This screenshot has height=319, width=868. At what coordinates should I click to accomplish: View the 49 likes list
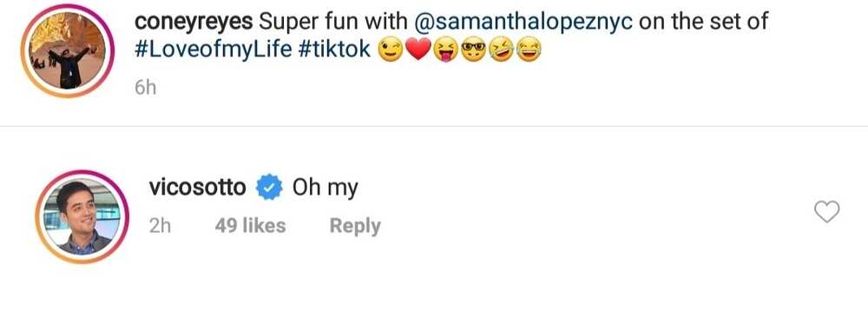(x=250, y=226)
